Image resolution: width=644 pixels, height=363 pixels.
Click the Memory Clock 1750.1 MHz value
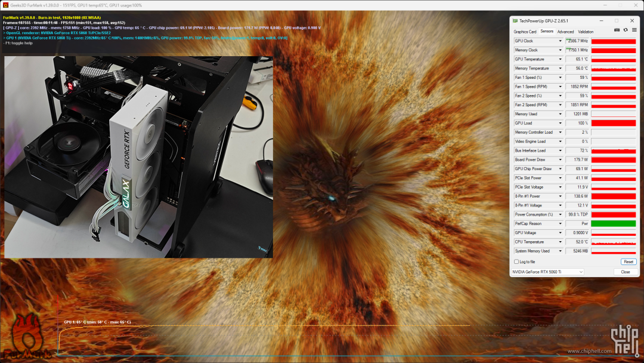(577, 50)
